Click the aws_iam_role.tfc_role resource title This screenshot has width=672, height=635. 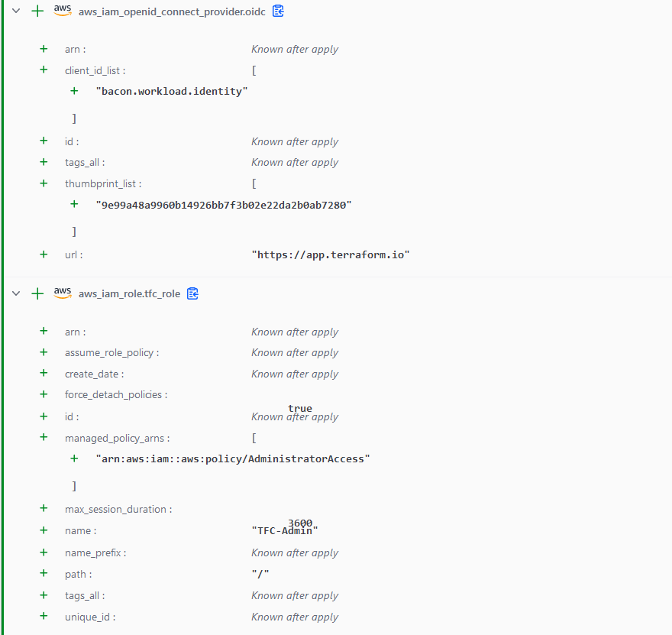coord(129,293)
